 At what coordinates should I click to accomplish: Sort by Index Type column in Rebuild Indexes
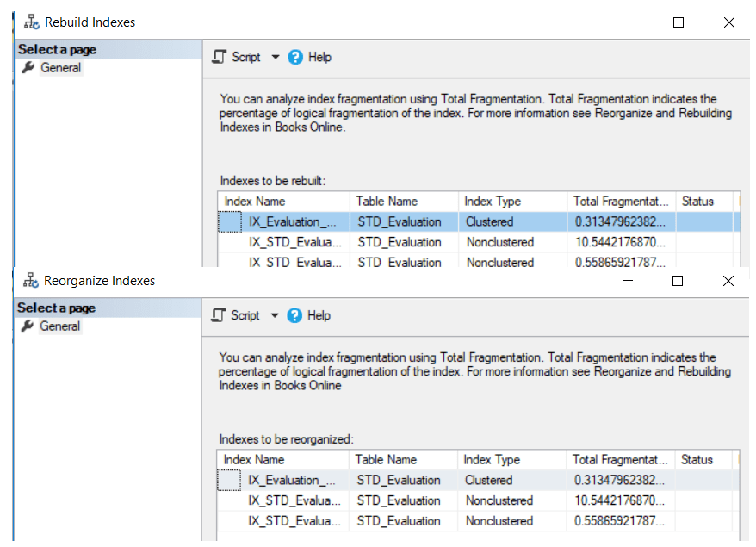pyautogui.click(x=512, y=202)
